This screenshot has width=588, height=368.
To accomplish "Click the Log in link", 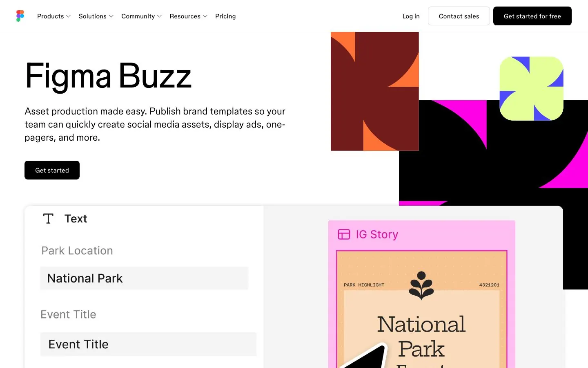I will pos(411,16).
